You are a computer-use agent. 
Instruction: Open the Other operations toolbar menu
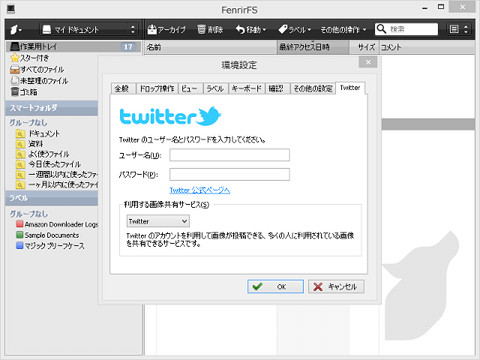coord(343,29)
